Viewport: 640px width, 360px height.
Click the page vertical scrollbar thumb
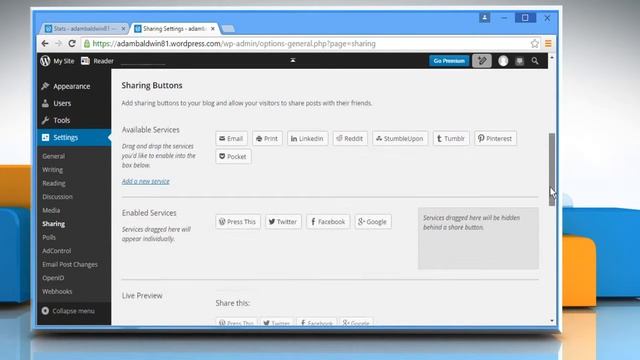(x=552, y=169)
